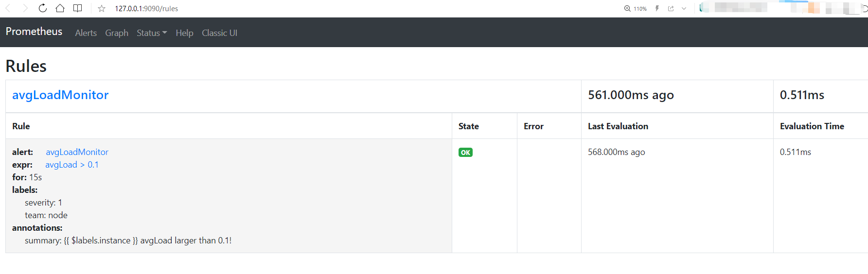Click the share page icon

pos(671,9)
